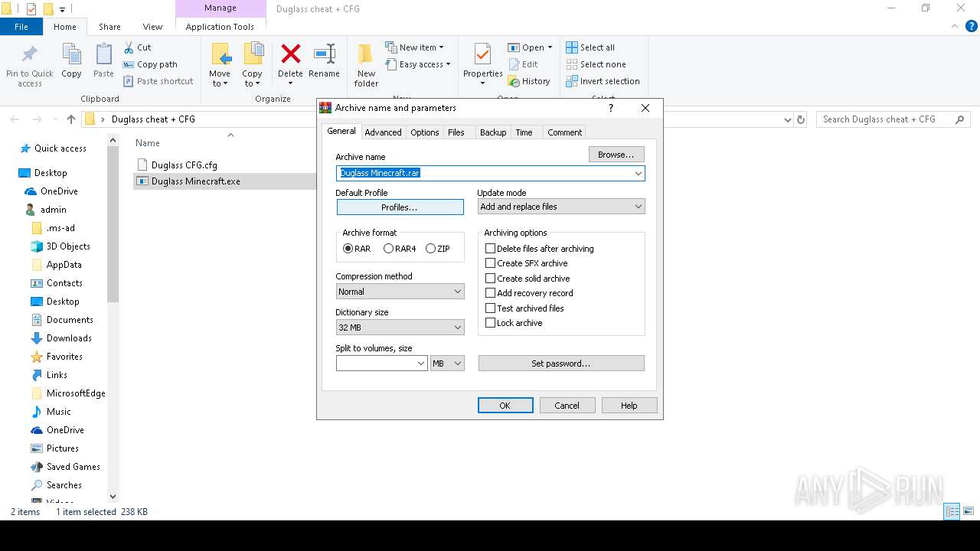980x551 pixels.
Task: Switch to the Advanced tab
Action: [383, 132]
